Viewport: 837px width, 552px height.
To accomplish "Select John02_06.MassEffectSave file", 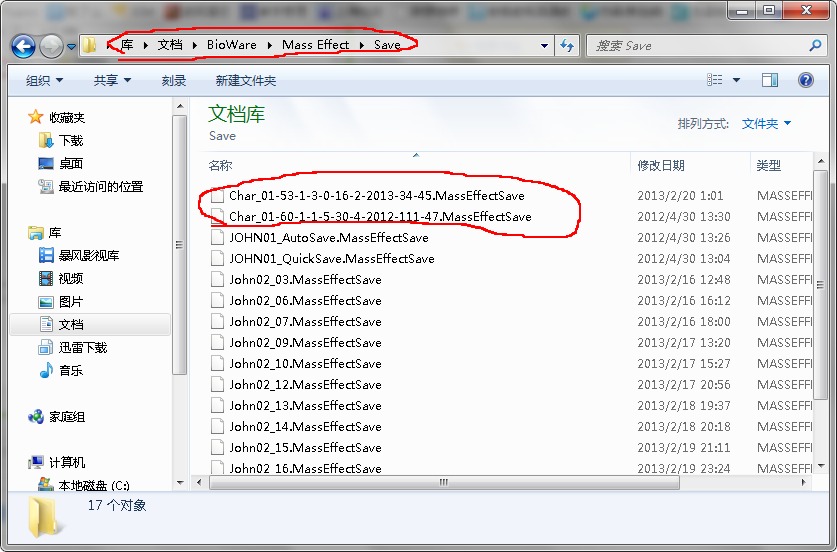I will click(x=305, y=301).
